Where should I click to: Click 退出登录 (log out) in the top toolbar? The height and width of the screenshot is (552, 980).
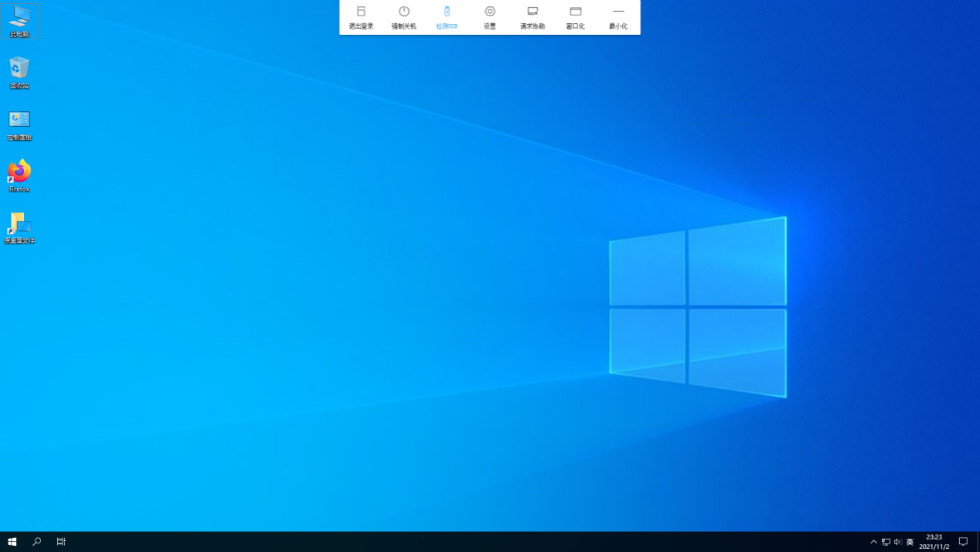[x=361, y=17]
